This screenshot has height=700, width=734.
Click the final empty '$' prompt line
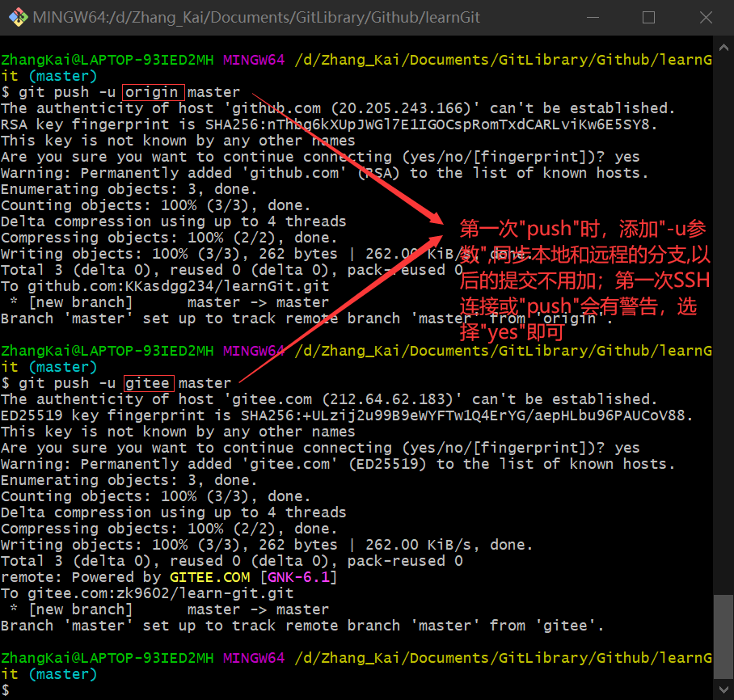5,690
